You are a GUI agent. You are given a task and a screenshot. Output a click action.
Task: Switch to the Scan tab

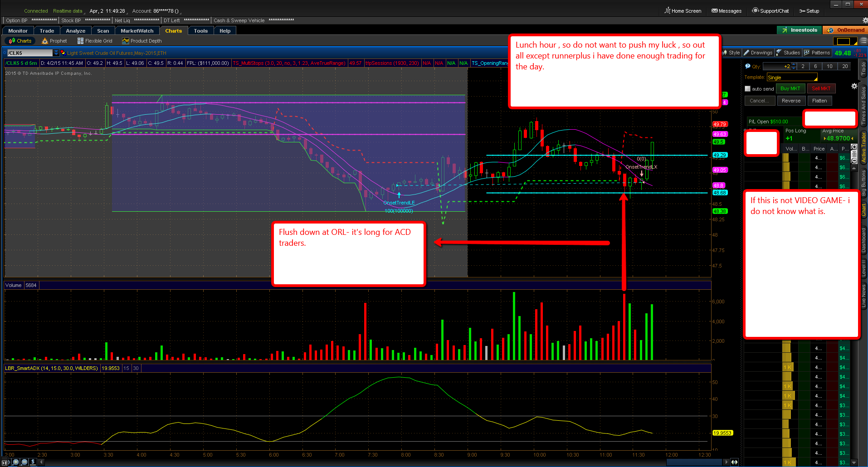point(103,31)
